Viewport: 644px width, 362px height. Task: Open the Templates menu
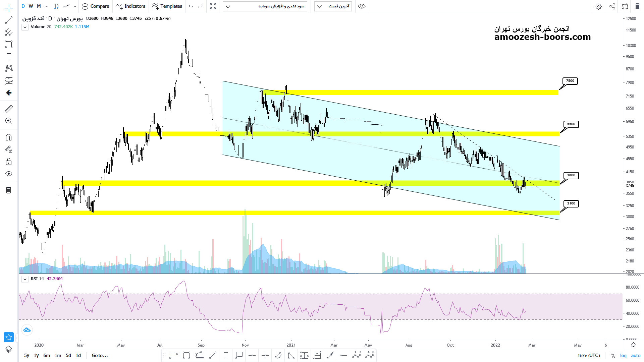click(167, 6)
